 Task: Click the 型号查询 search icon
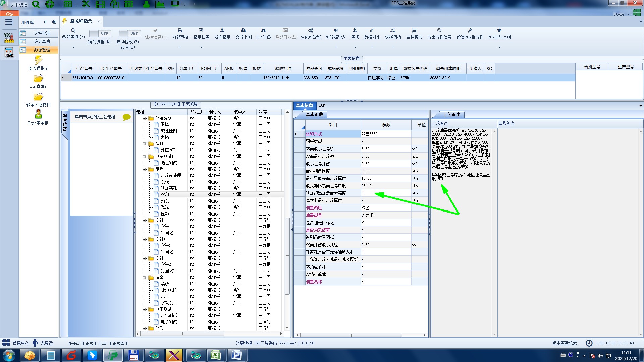point(73,31)
